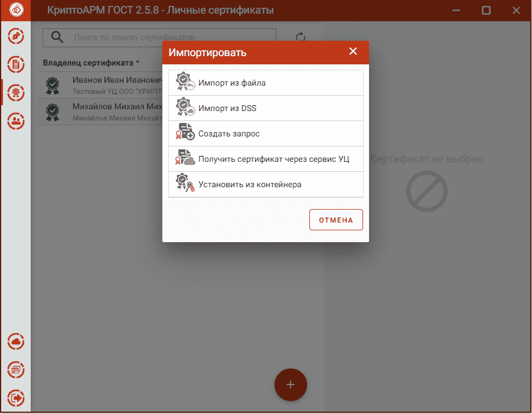The width and height of the screenshot is (532, 414).
Task: Select Установить из контейнера option
Action: pyautogui.click(x=266, y=185)
